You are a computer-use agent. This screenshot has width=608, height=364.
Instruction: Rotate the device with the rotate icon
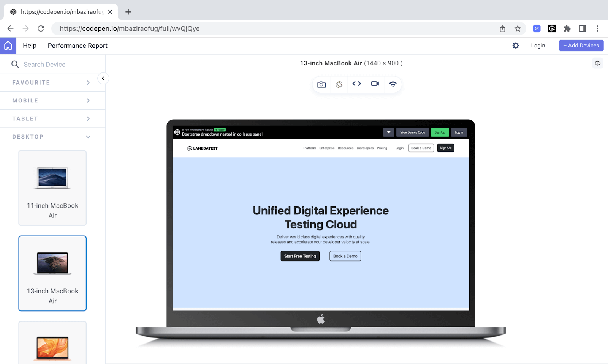coord(339,84)
